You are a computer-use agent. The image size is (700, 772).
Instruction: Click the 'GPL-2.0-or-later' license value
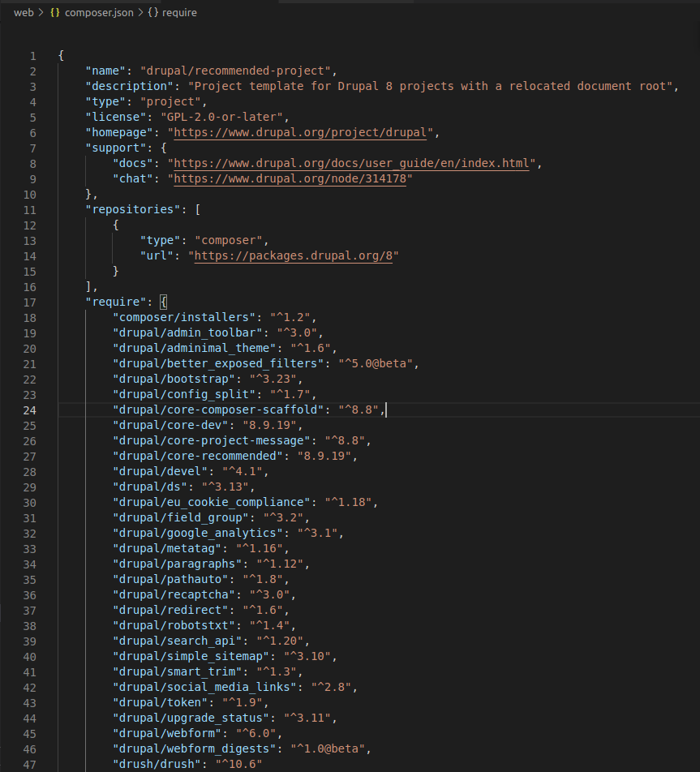pos(221,117)
